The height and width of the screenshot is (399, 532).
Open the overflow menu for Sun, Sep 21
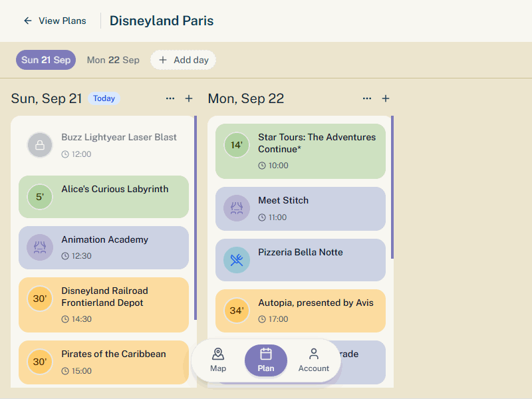pos(170,98)
